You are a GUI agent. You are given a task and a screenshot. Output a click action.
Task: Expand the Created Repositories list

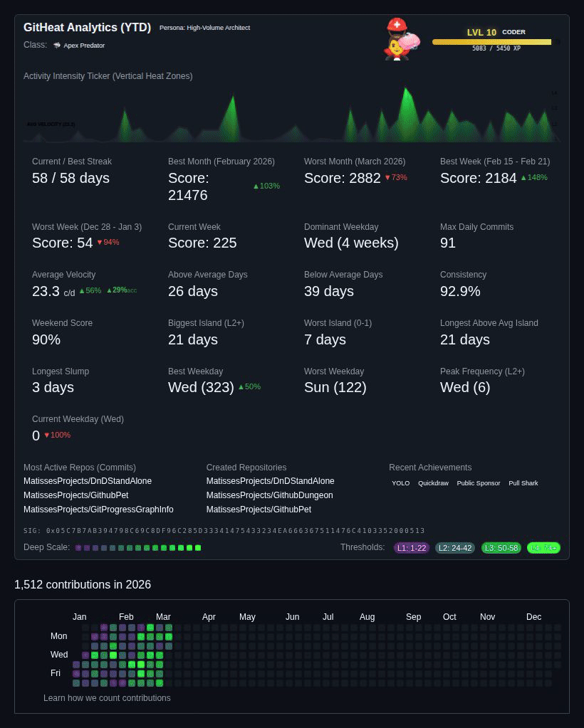tap(246, 468)
